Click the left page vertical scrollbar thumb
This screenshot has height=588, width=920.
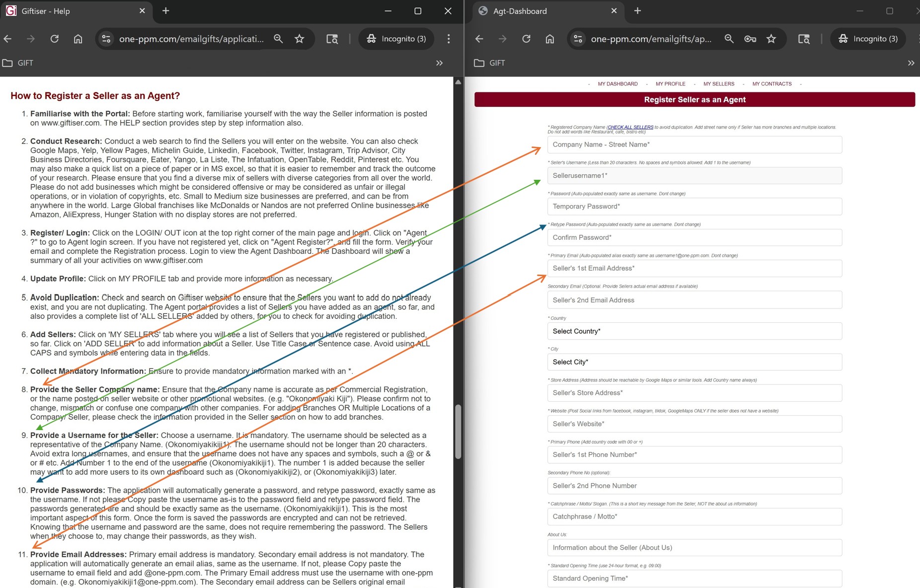458,431
